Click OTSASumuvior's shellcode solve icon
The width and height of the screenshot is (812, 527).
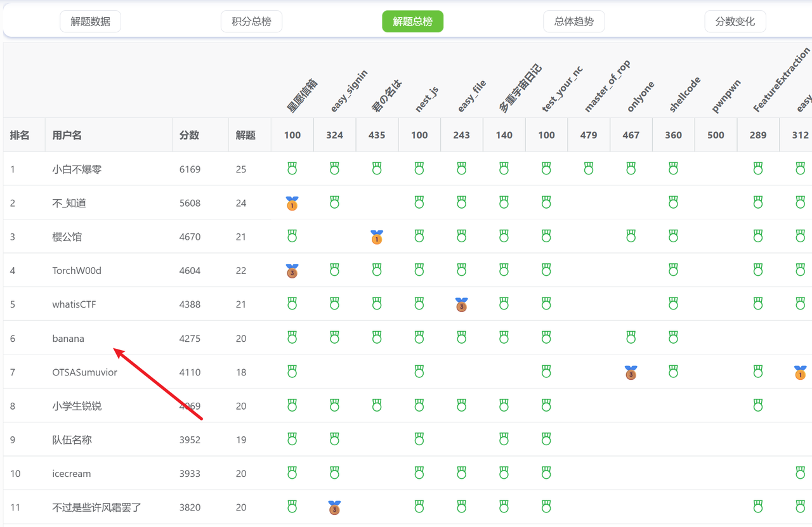pos(673,372)
